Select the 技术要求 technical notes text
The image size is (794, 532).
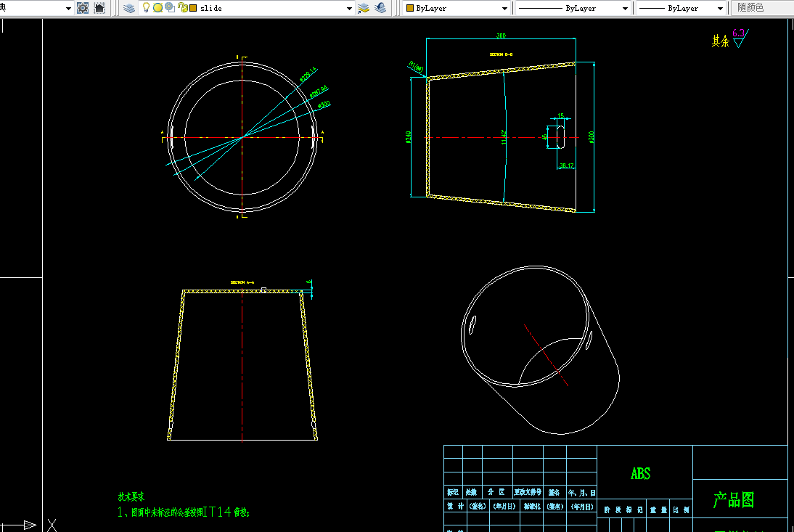[131, 496]
